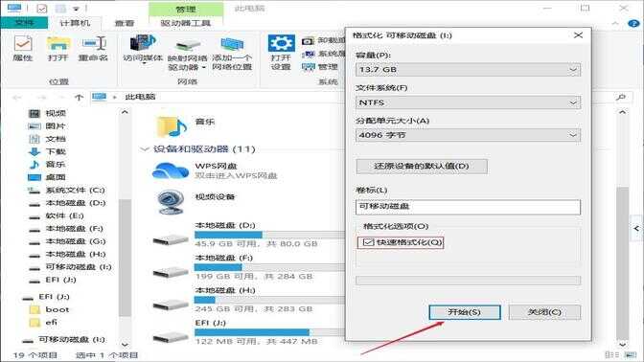The width and height of the screenshot is (644, 362).
Task: Switch to the 查看 ribbon tab
Action: [x=125, y=23]
